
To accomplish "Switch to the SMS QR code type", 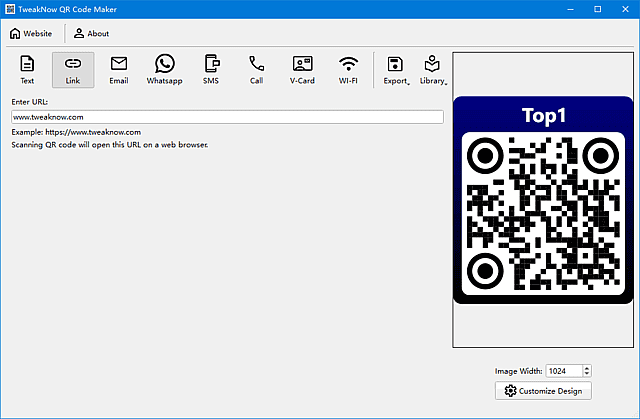I will pyautogui.click(x=210, y=69).
